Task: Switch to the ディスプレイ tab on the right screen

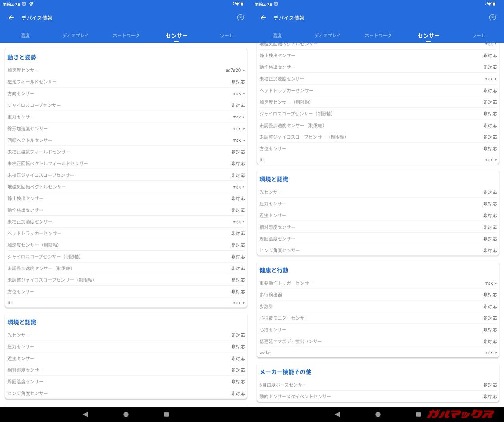Action: pos(327,36)
